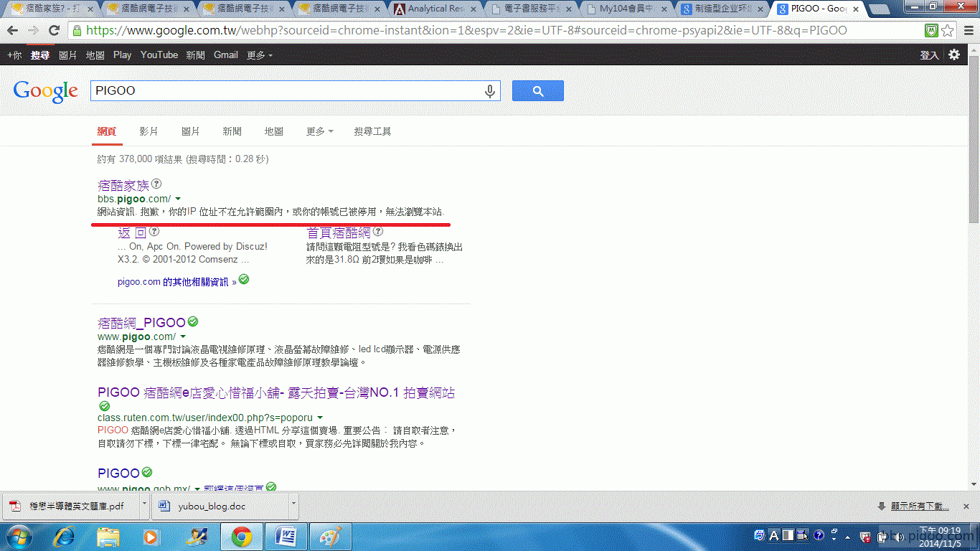The height and width of the screenshot is (551, 980).
Task: Select the 地圖 search category tab
Action: (273, 131)
